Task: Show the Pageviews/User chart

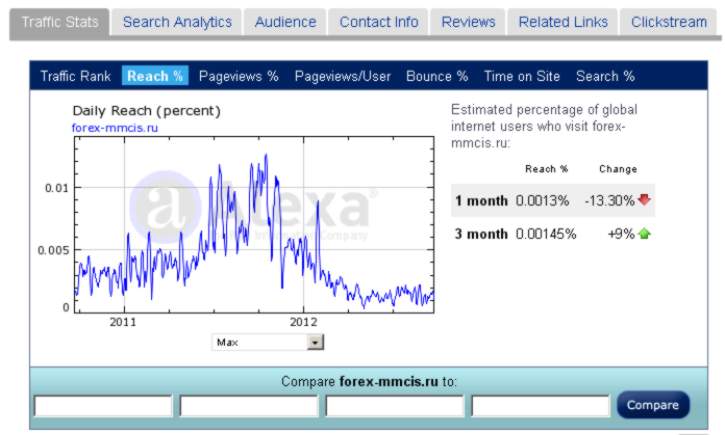Action: (x=343, y=76)
